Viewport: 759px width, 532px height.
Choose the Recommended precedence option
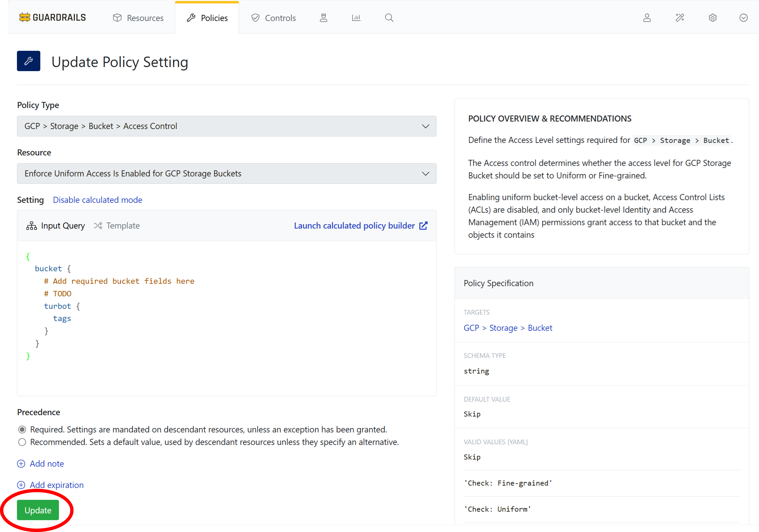coord(22,442)
